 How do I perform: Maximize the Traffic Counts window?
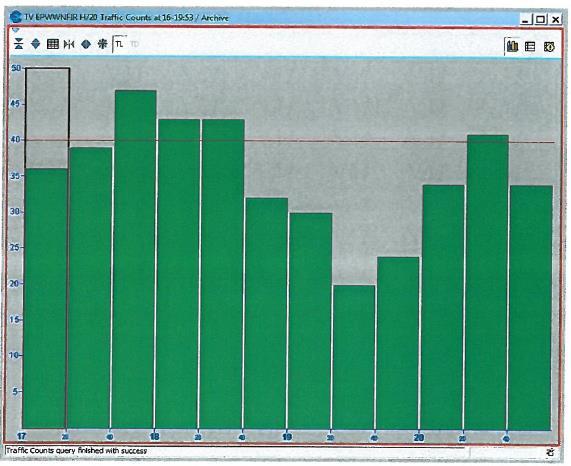point(540,19)
